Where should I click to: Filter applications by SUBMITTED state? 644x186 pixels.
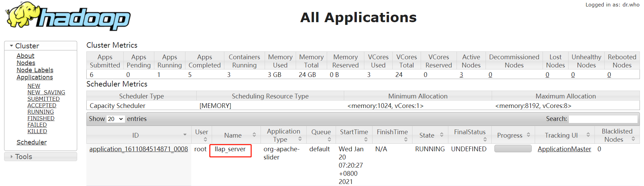tap(43, 99)
